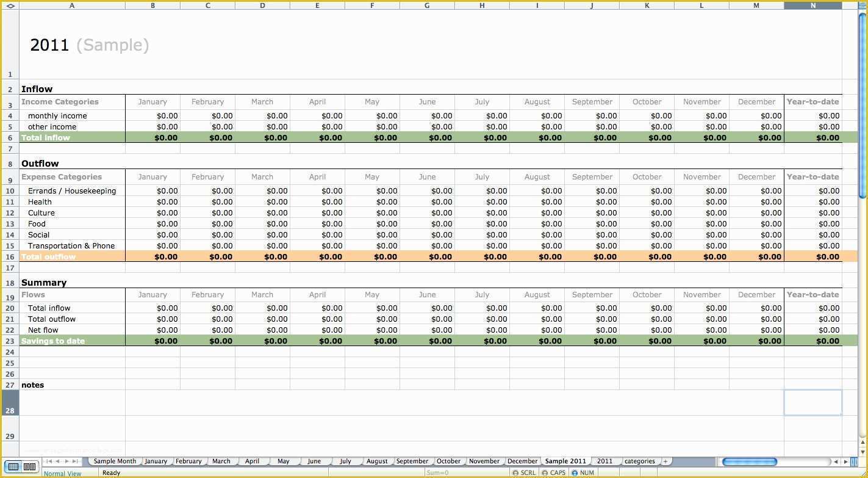Select the 'notes' cell
The height and width of the screenshot is (478, 868).
click(72, 385)
